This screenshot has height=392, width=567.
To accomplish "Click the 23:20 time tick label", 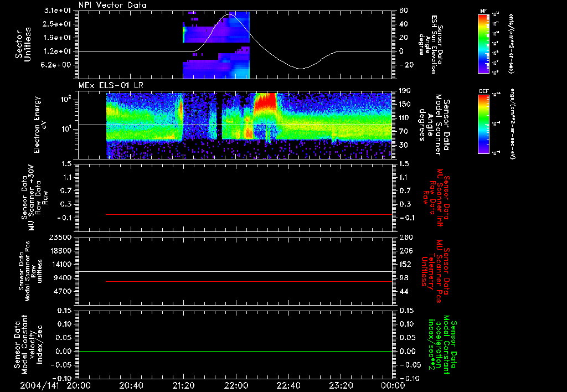I will tap(341, 385).
